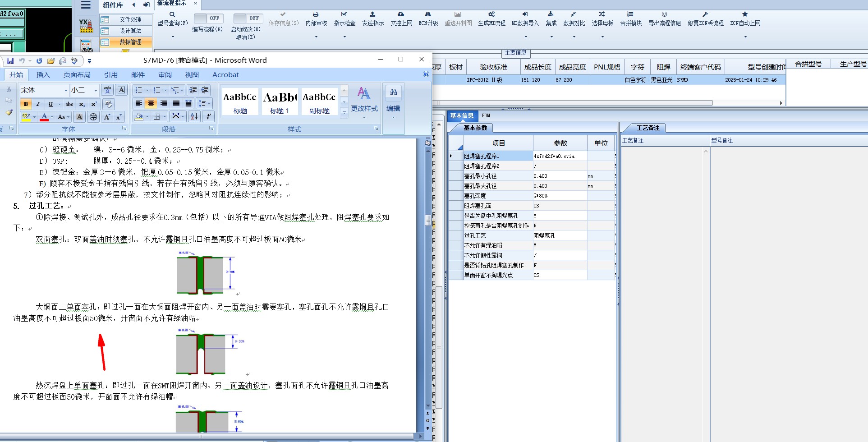
Task: Click 文控上网 cloud icon
Action: pyautogui.click(x=401, y=14)
